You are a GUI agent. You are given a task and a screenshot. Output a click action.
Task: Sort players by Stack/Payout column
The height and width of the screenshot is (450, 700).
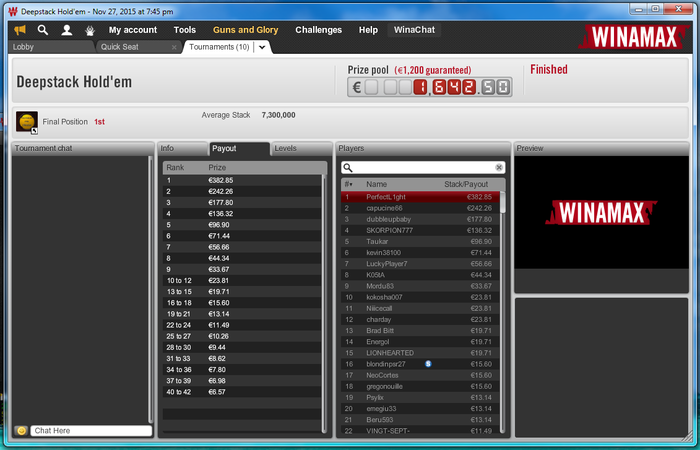[x=466, y=184]
